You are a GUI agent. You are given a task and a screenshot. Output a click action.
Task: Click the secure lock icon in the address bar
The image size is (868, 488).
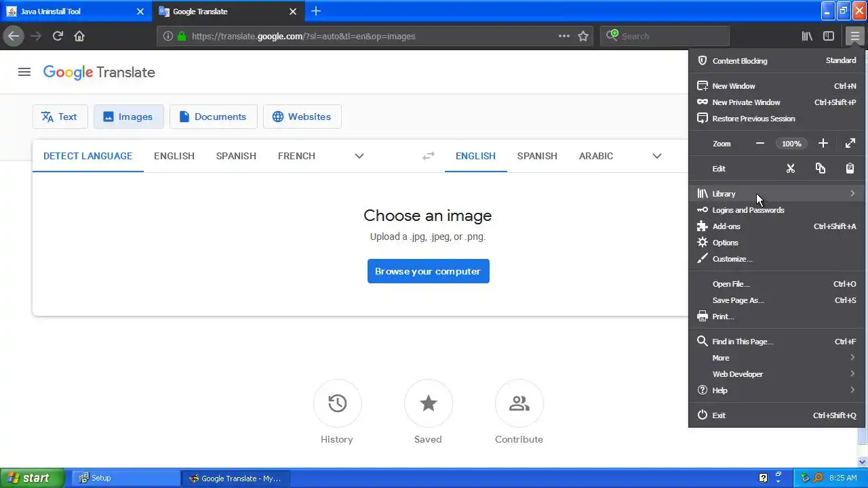(181, 36)
